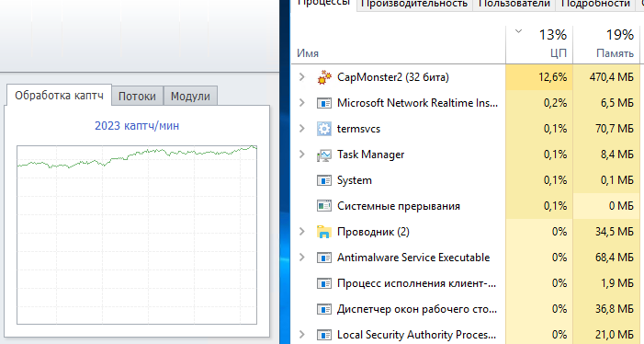Expand the termsvcs process entry
Viewport: 644px width, 344px height.
coord(302,129)
